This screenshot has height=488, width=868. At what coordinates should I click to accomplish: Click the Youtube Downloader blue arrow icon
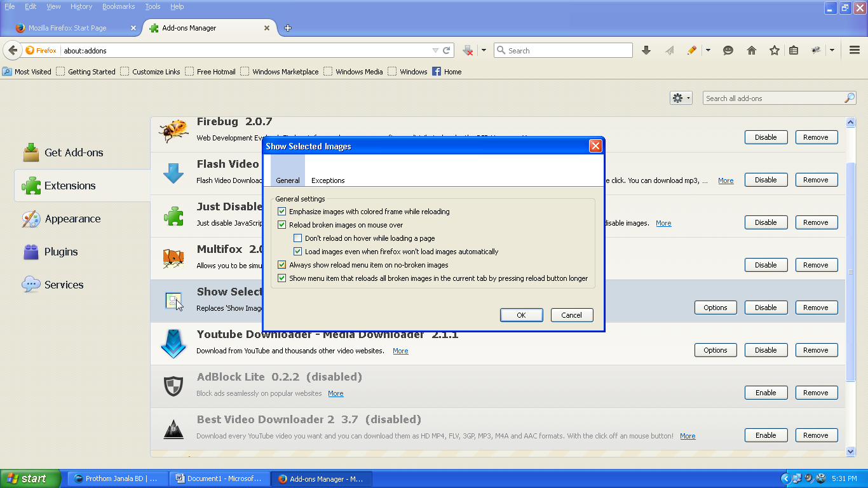[x=173, y=344]
